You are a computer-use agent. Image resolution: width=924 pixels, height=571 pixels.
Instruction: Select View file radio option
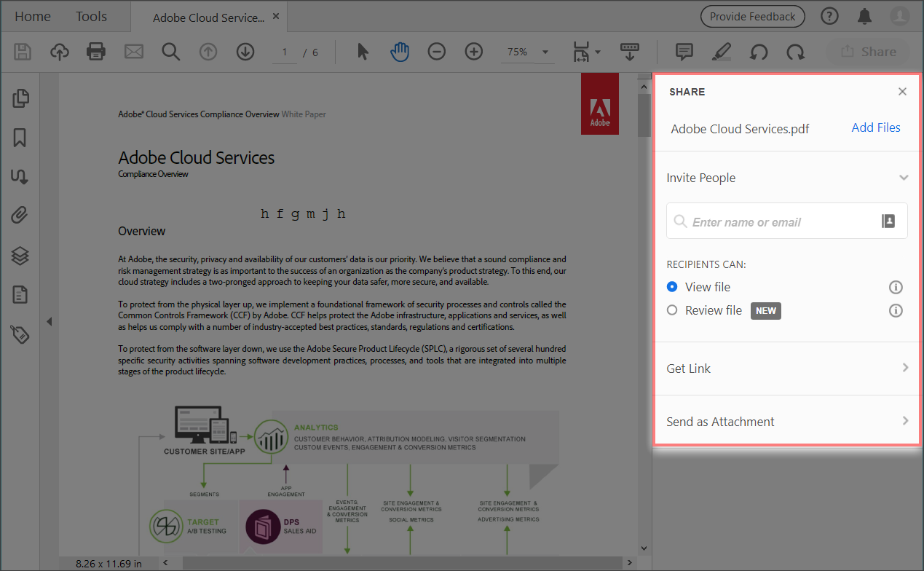pos(672,287)
